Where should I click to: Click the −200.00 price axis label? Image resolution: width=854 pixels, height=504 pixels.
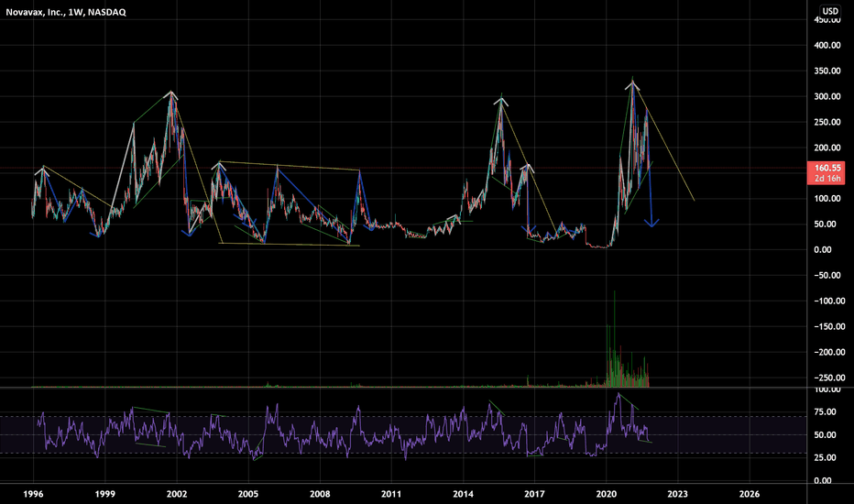[829, 352]
